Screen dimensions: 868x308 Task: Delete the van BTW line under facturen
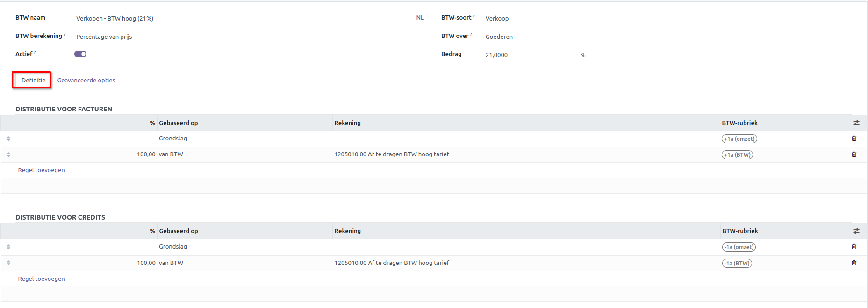854,154
